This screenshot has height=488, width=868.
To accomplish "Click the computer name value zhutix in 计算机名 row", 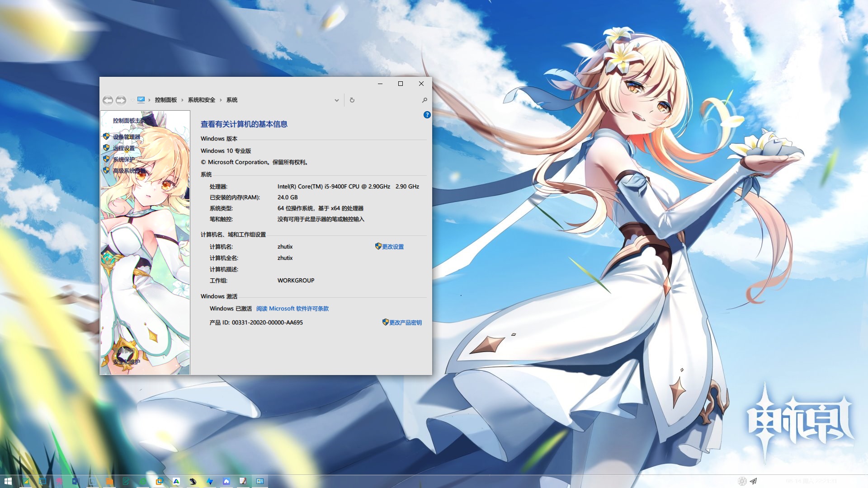I will 285,247.
